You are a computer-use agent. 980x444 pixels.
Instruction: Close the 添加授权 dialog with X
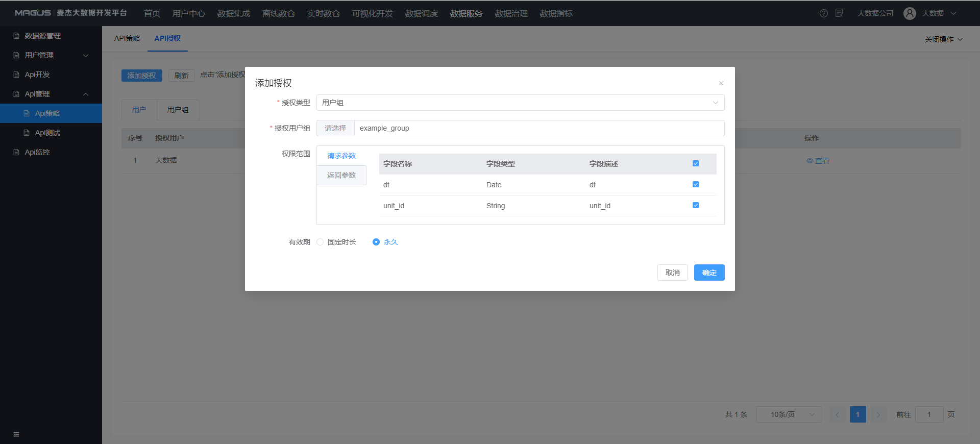click(721, 83)
